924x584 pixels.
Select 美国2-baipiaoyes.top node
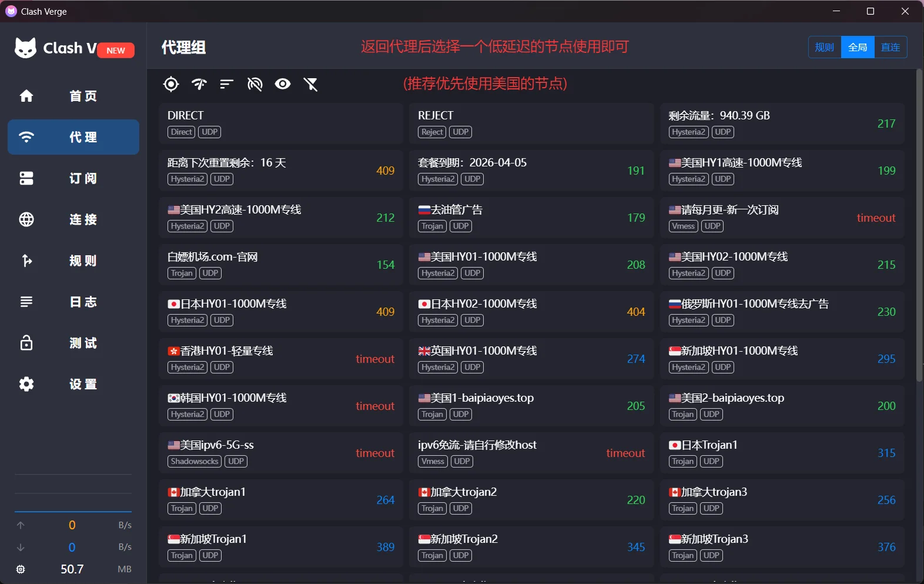coord(782,406)
